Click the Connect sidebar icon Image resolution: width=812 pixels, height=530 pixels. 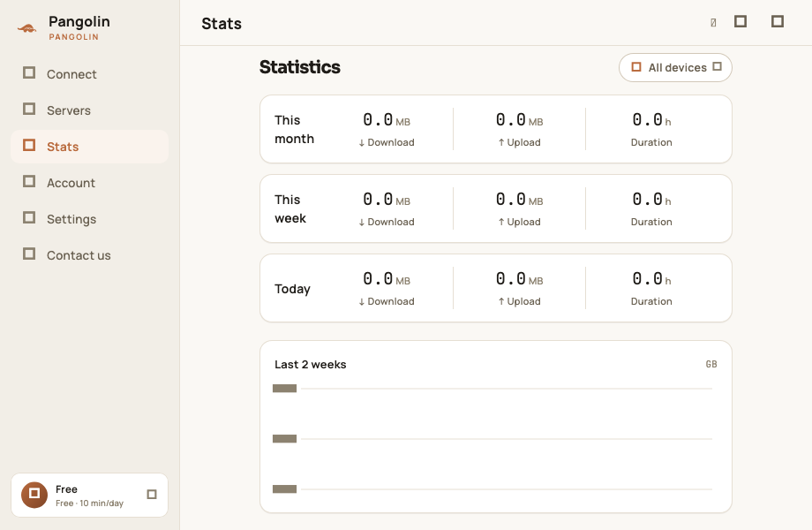tap(29, 72)
